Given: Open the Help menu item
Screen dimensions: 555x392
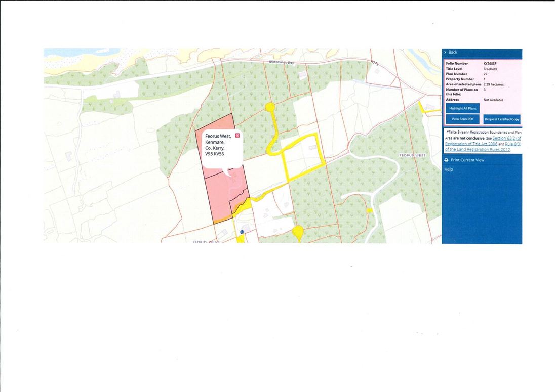Looking at the screenshot, I should [x=449, y=169].
